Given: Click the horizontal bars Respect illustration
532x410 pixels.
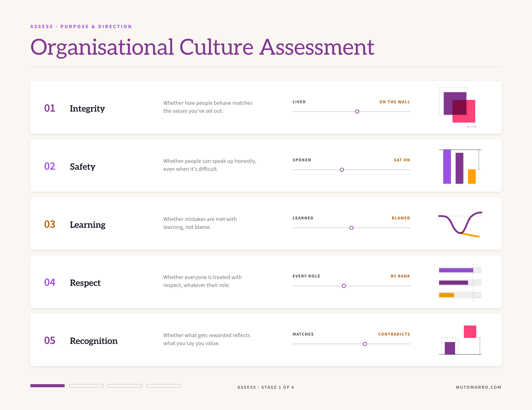Looking at the screenshot, I should pos(460,282).
